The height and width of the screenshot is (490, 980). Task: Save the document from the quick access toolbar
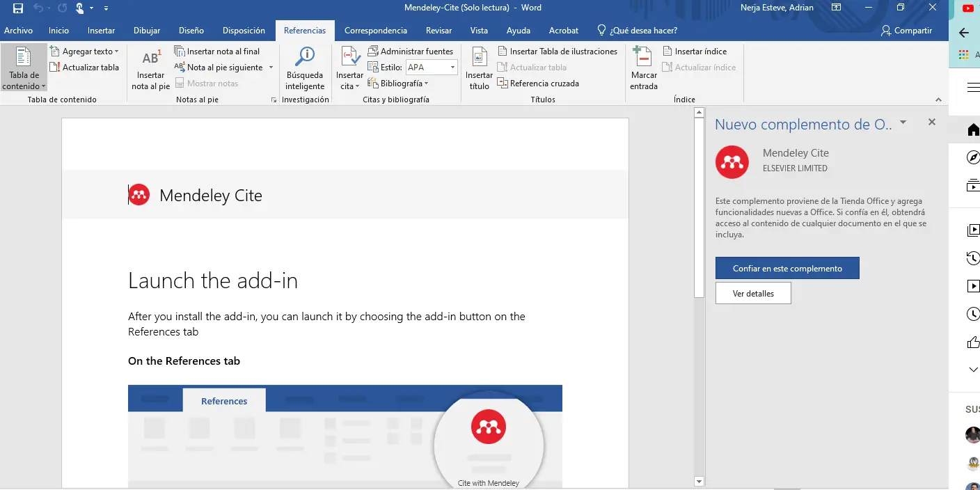pyautogui.click(x=18, y=8)
